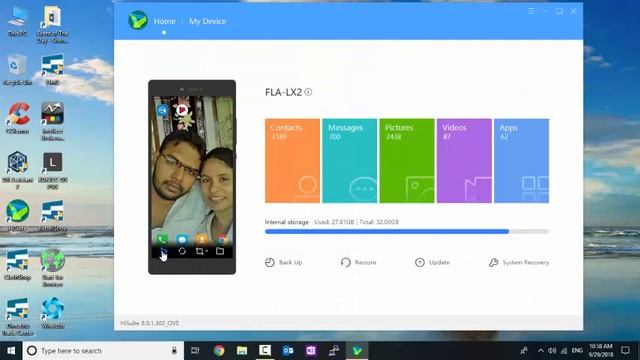Open the taskbar clock and date
640x360 pixels.
pos(600,351)
